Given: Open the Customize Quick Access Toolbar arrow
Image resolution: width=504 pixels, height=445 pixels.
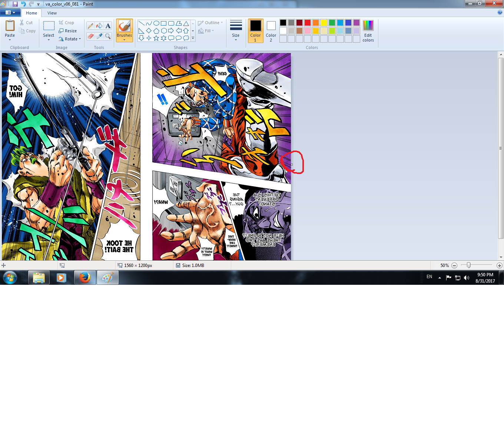Looking at the screenshot, I should (38, 4).
